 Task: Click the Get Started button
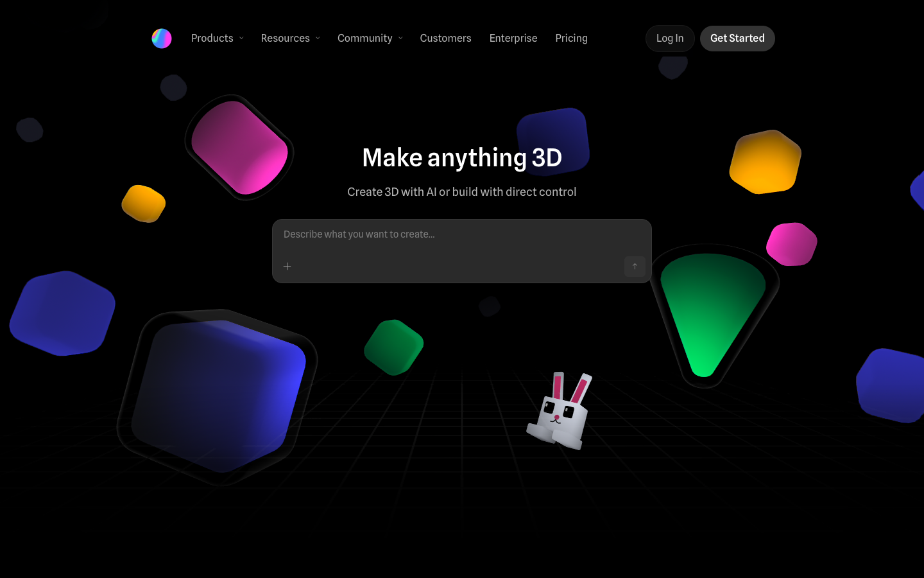point(737,39)
